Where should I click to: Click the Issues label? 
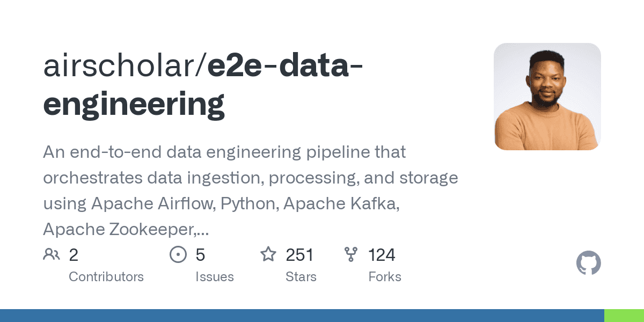(x=215, y=277)
